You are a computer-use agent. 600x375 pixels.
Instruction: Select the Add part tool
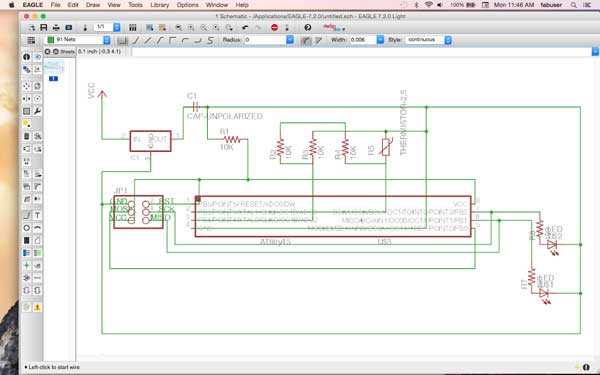(38, 136)
